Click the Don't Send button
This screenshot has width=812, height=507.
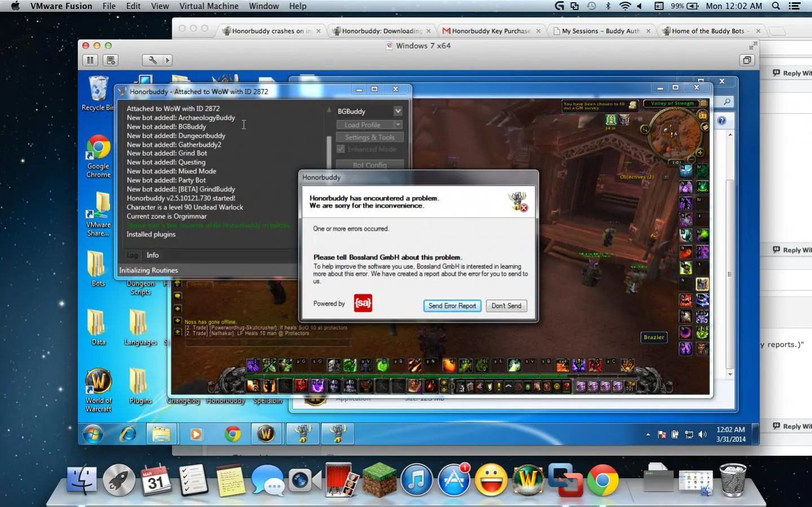tap(506, 306)
